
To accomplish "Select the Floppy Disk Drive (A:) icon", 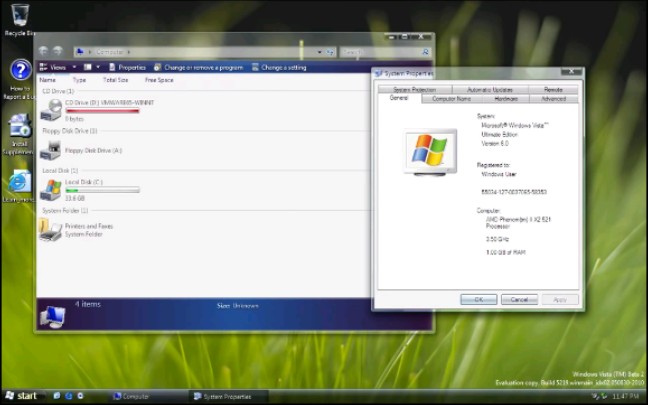I will pos(51,150).
